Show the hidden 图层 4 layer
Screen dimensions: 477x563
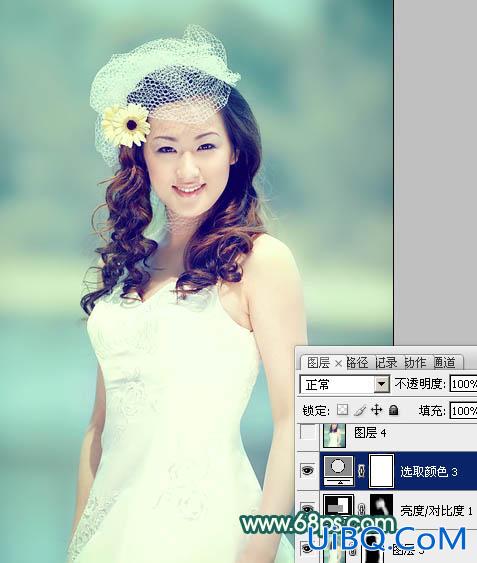pyautogui.click(x=308, y=432)
